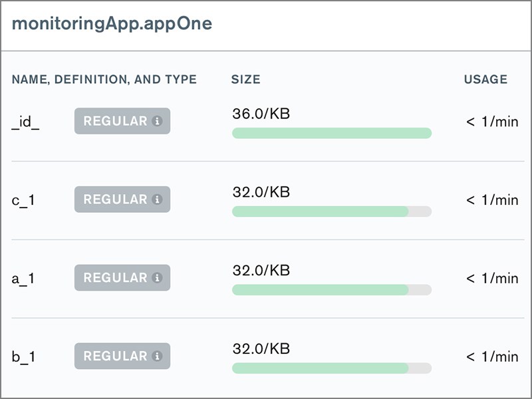Click info icon on _id_ REGULAR badge
Image resolution: width=532 pixels, height=399 pixels.
click(x=157, y=121)
